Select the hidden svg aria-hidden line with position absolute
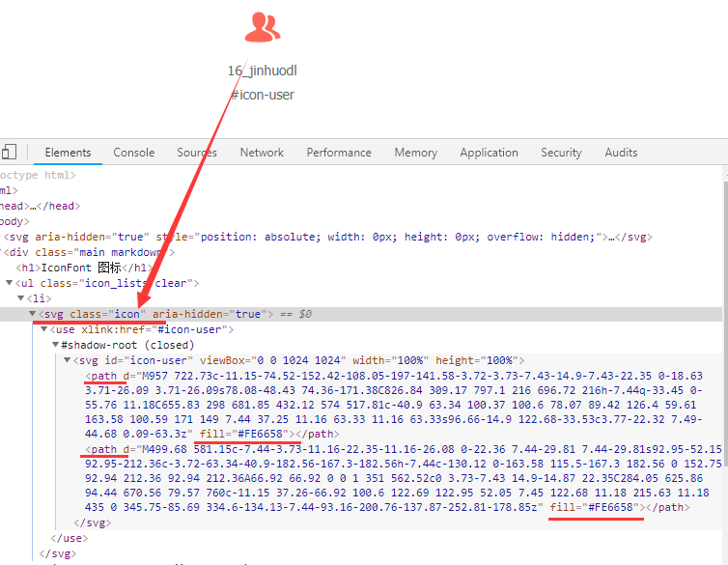This screenshot has width=728, height=565. tap(327, 237)
